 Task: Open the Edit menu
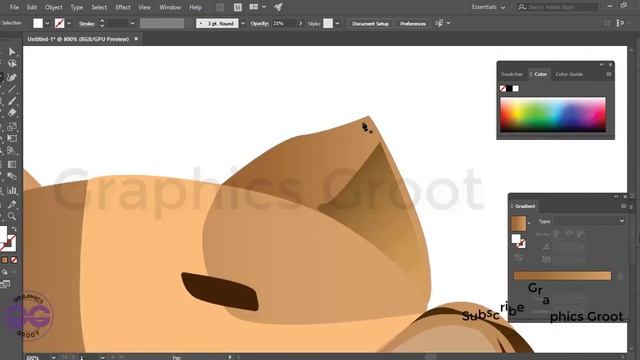(32, 7)
